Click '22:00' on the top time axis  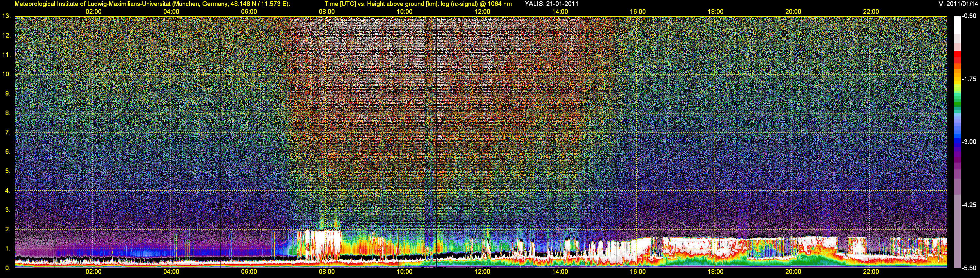[871, 11]
